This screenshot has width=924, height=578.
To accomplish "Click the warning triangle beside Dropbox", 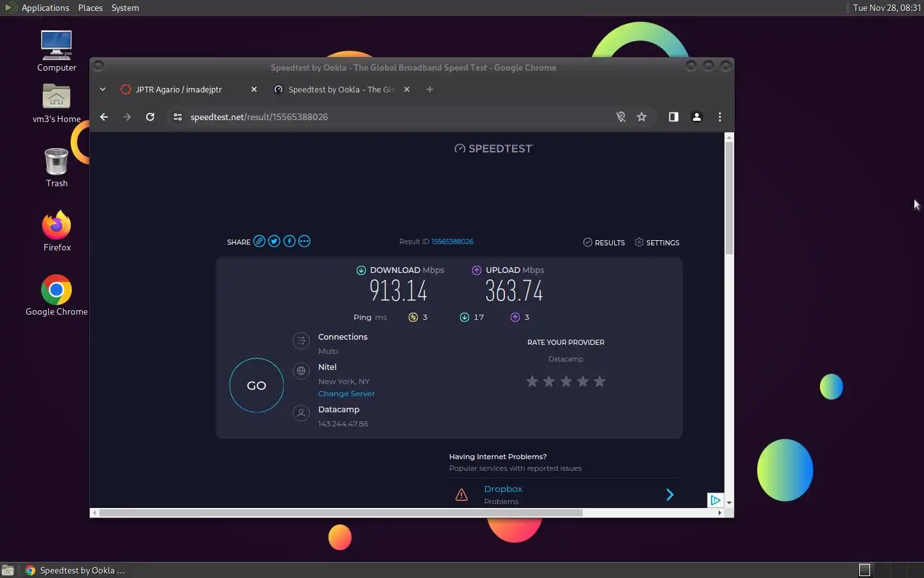I will click(x=461, y=495).
